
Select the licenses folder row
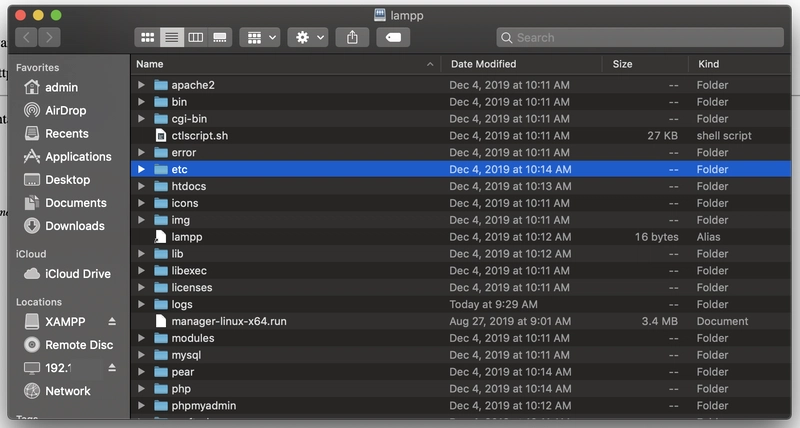461,287
